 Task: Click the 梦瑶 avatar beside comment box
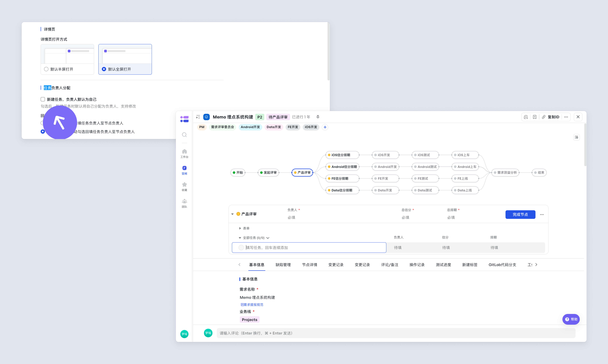click(x=208, y=333)
